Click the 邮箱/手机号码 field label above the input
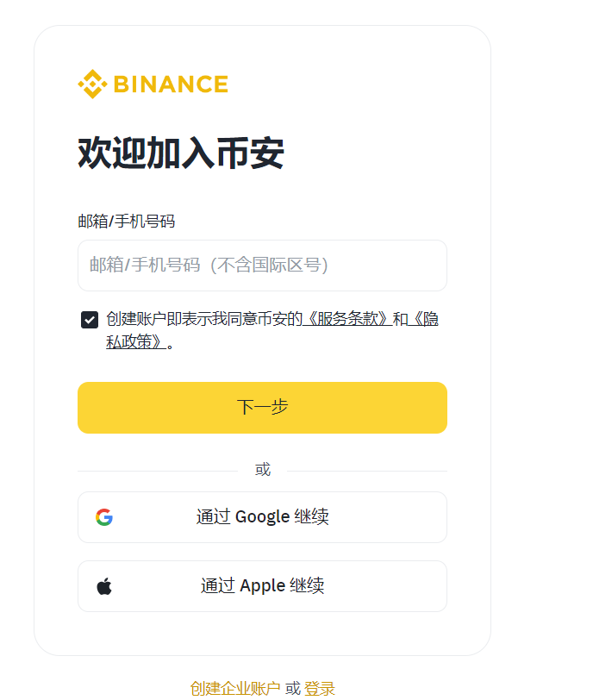Screen dimensions: 593x700 (x=126, y=222)
